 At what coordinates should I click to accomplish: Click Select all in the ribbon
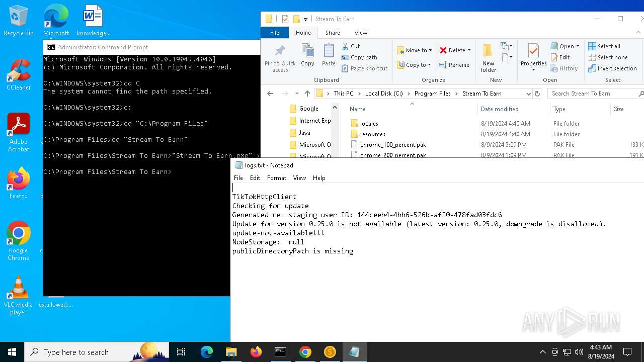click(604, 46)
